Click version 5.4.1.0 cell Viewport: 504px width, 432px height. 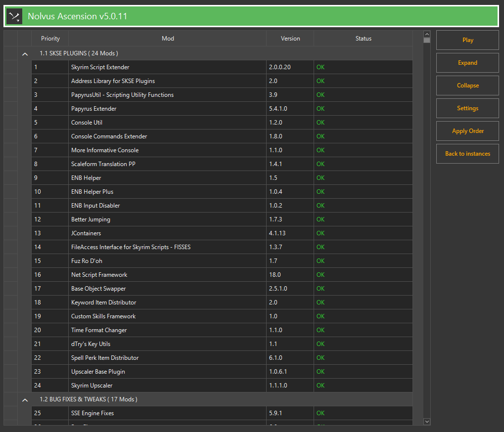click(290, 109)
